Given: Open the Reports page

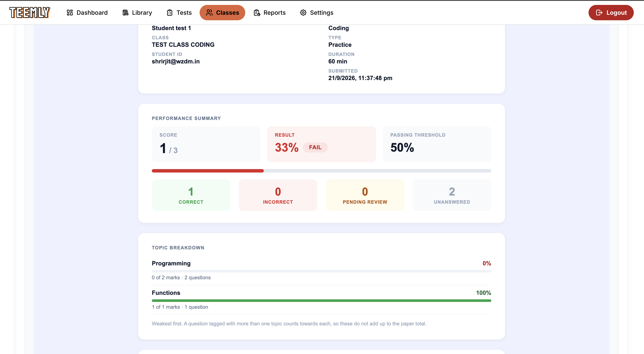Looking at the screenshot, I should click(x=270, y=13).
